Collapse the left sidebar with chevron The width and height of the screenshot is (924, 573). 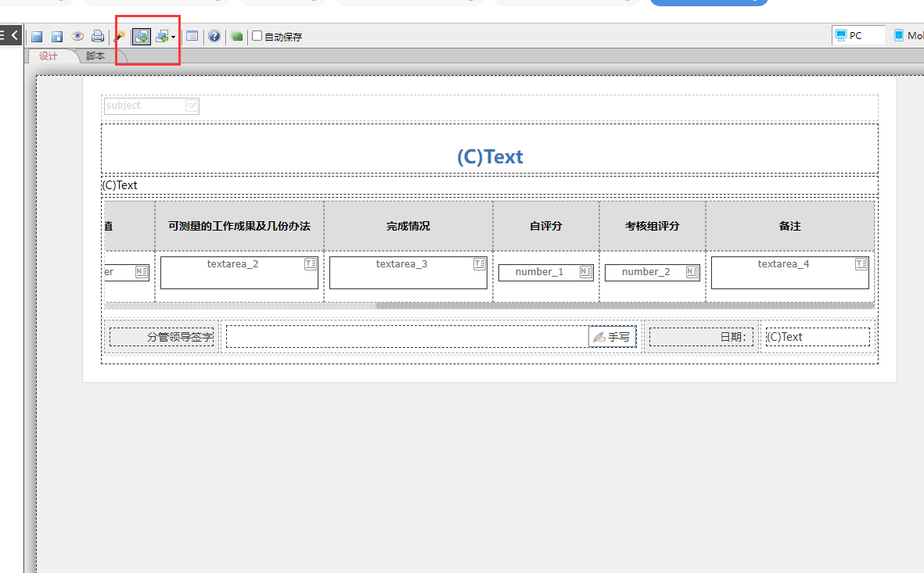pos(14,35)
